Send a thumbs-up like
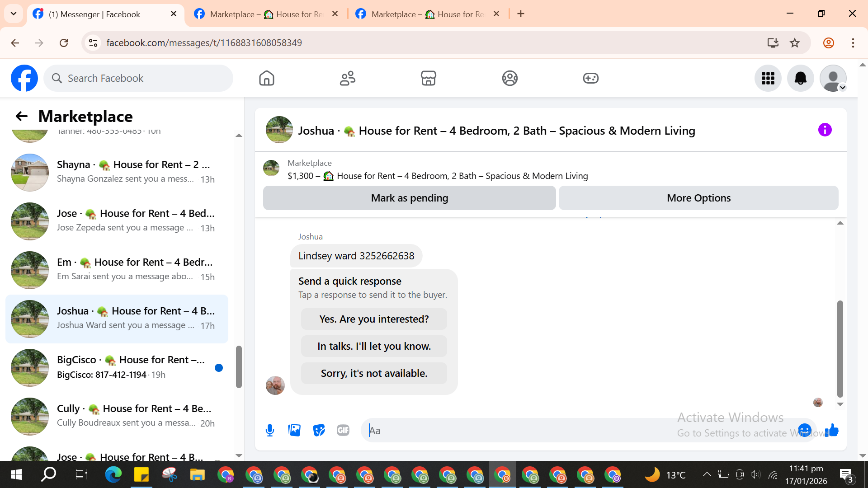The image size is (868, 488). 832,430
